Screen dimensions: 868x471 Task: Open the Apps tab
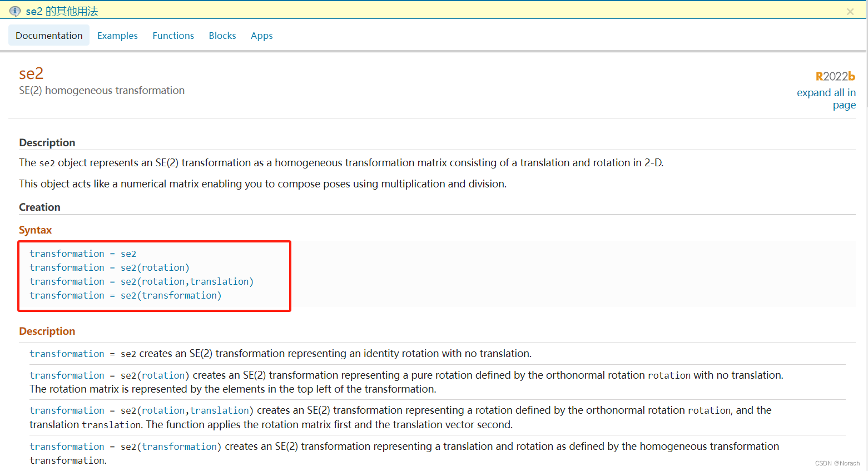pyautogui.click(x=262, y=36)
